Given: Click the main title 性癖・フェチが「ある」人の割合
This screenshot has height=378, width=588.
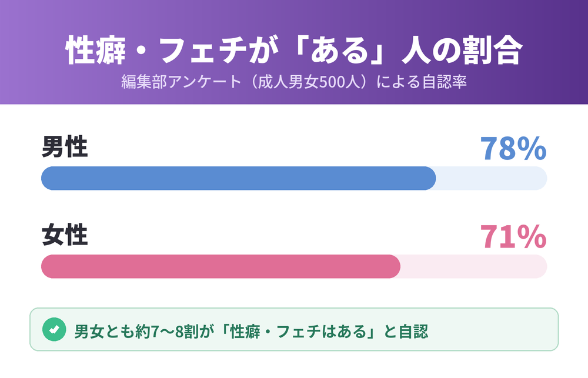Looking at the screenshot, I should click(294, 50).
